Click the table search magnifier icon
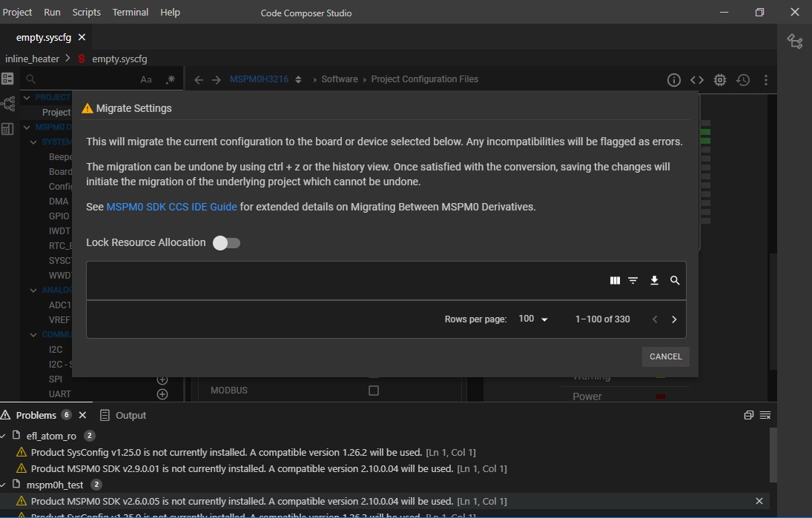The width and height of the screenshot is (812, 518). click(675, 280)
